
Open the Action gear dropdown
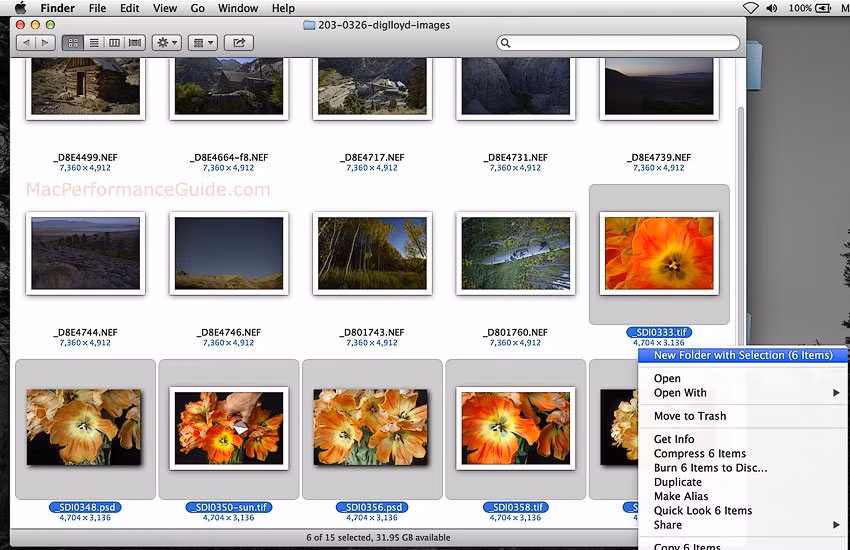166,43
